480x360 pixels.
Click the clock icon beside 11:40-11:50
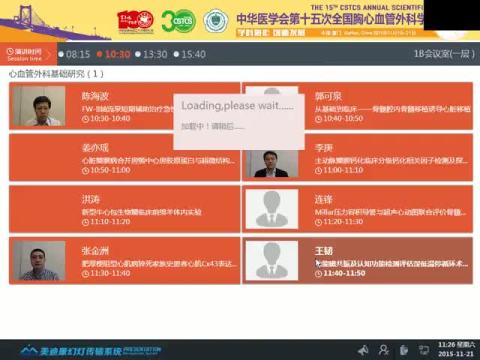click(x=318, y=274)
